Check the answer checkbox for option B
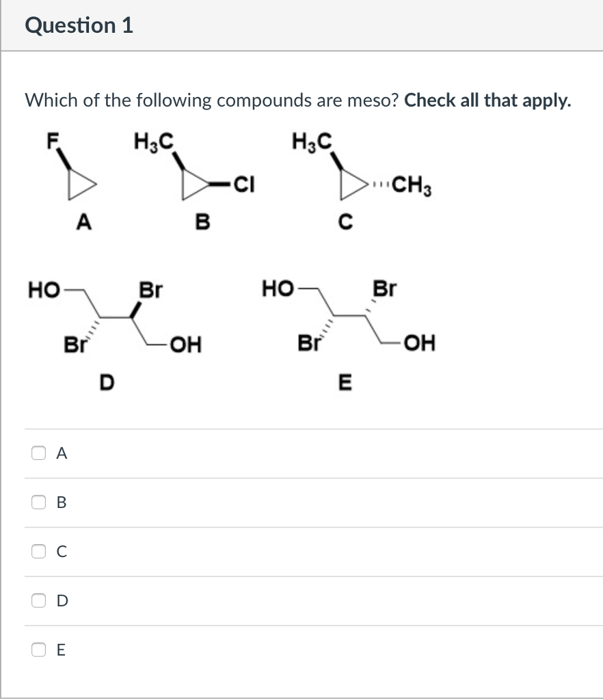 pos(39,502)
